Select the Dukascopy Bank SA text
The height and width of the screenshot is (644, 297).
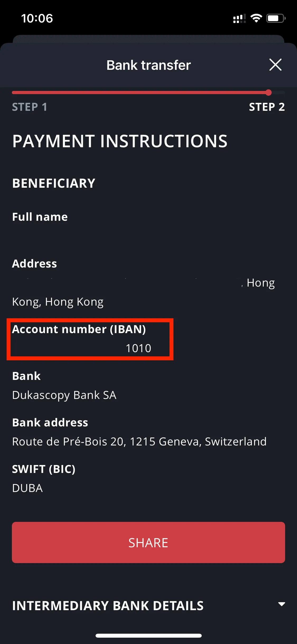(64, 395)
